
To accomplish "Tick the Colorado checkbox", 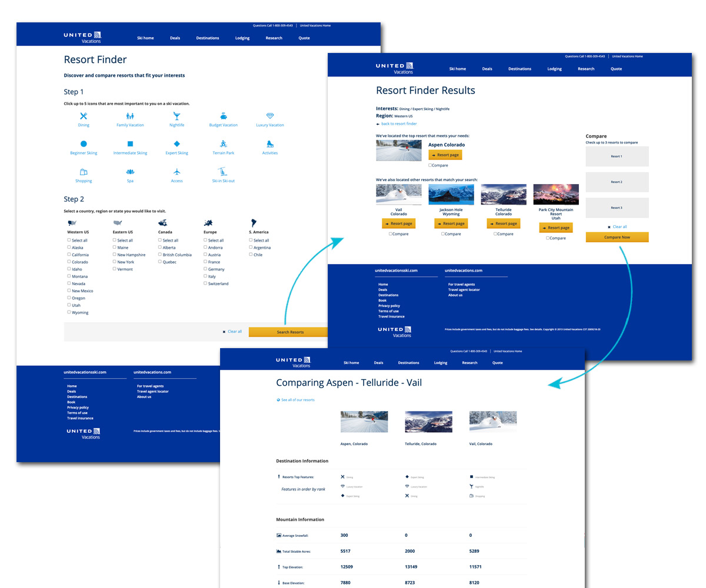I will coord(69,262).
